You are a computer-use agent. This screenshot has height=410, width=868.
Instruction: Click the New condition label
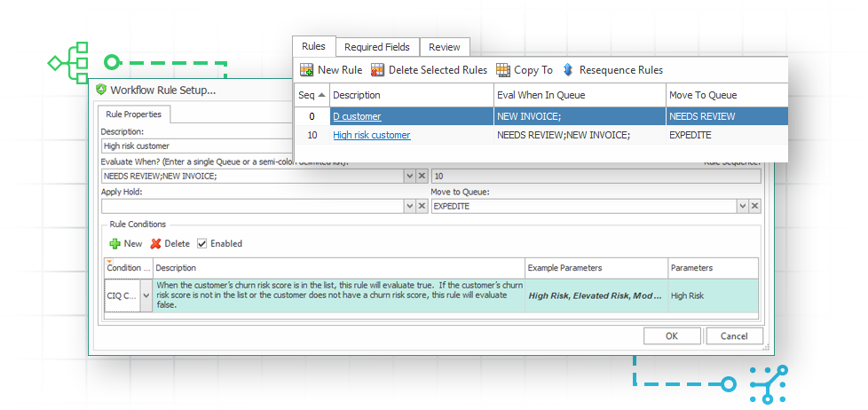[133, 243]
